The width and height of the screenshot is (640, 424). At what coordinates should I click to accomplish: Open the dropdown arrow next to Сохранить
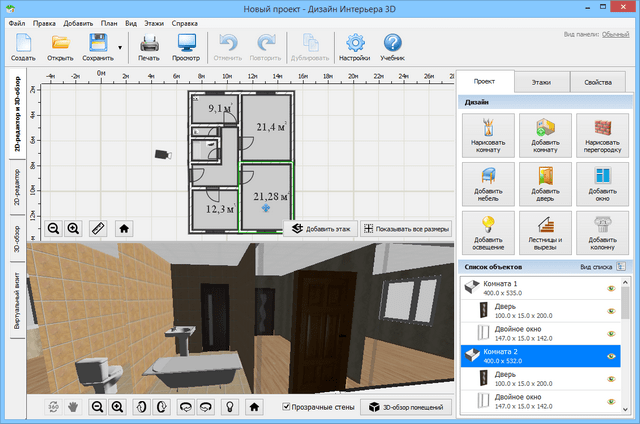pyautogui.click(x=120, y=47)
